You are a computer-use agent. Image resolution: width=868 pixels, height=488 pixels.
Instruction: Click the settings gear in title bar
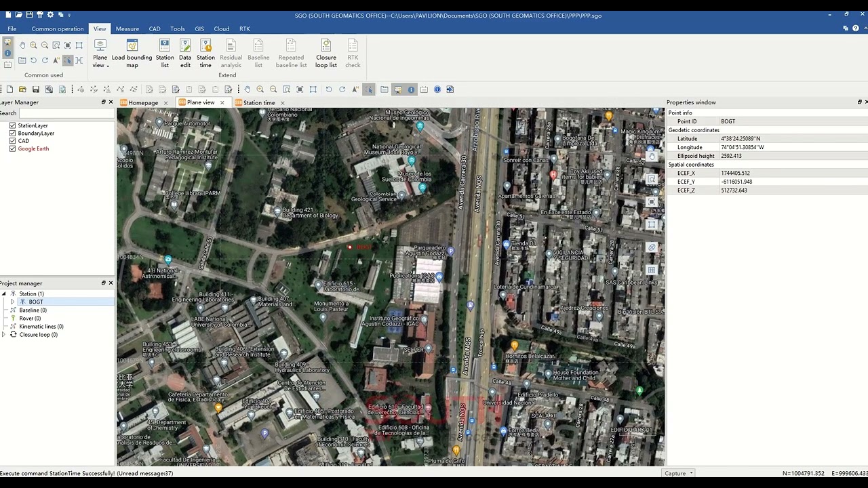click(x=50, y=15)
